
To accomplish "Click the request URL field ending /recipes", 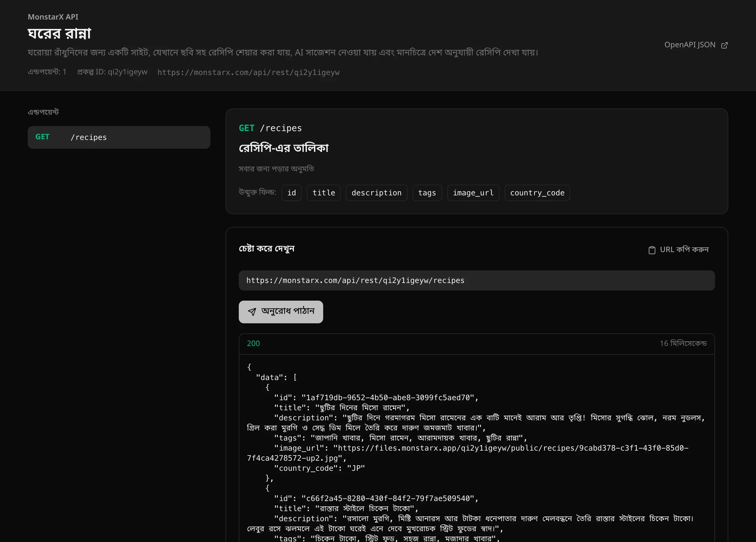I will 477,280.
